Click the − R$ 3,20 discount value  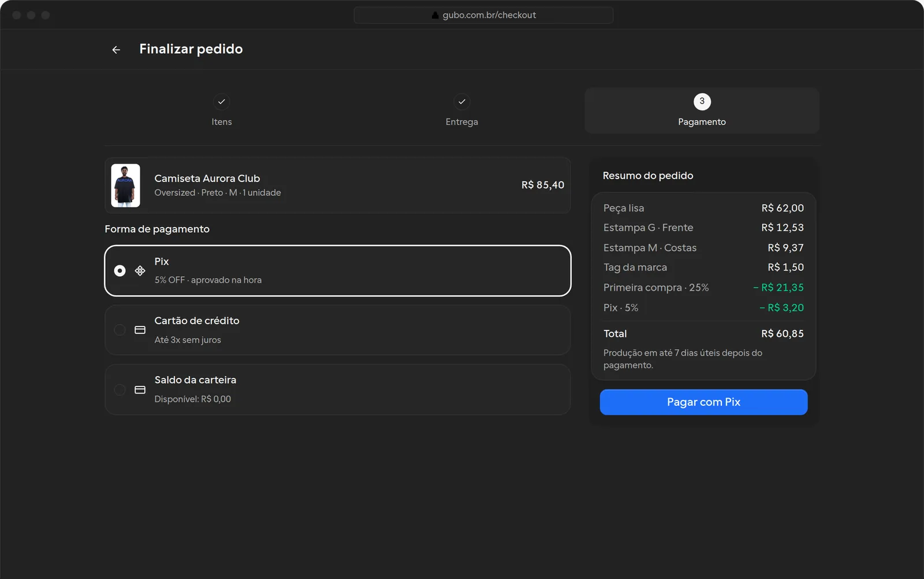(781, 308)
